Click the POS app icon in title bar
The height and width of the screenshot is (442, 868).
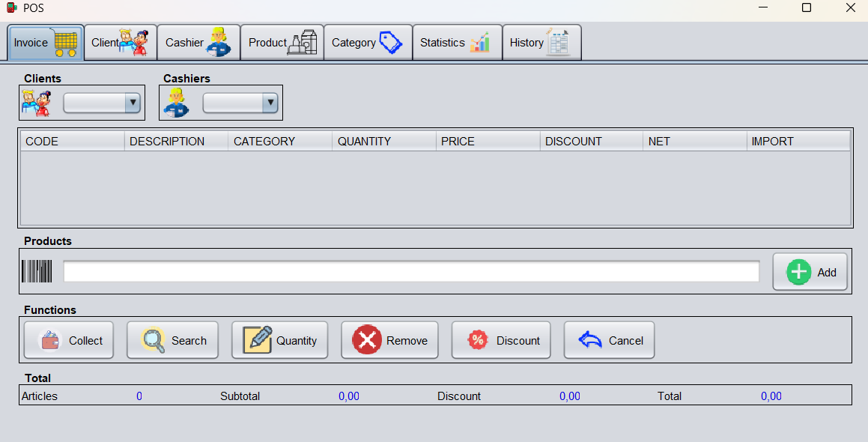click(12, 7)
